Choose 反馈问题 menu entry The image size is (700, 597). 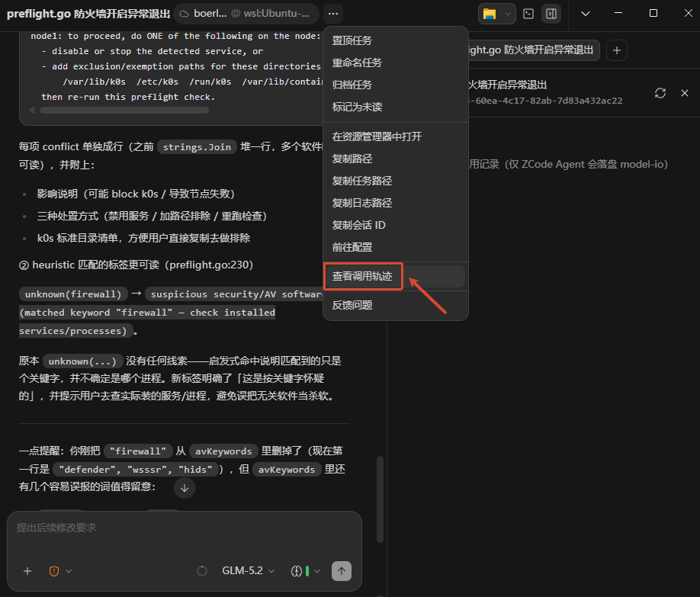click(x=396, y=306)
